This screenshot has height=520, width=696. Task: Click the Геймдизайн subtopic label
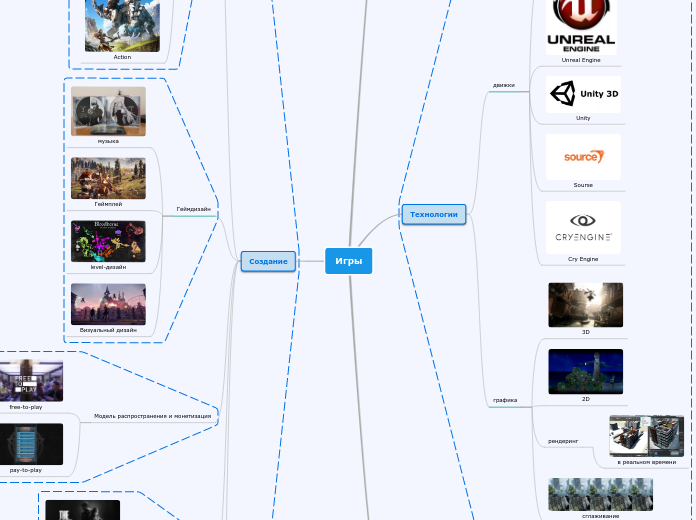194,209
